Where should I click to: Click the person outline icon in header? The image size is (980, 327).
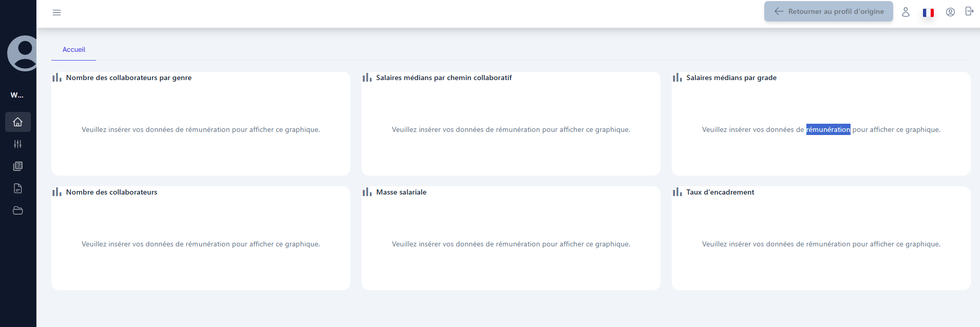pos(906,12)
